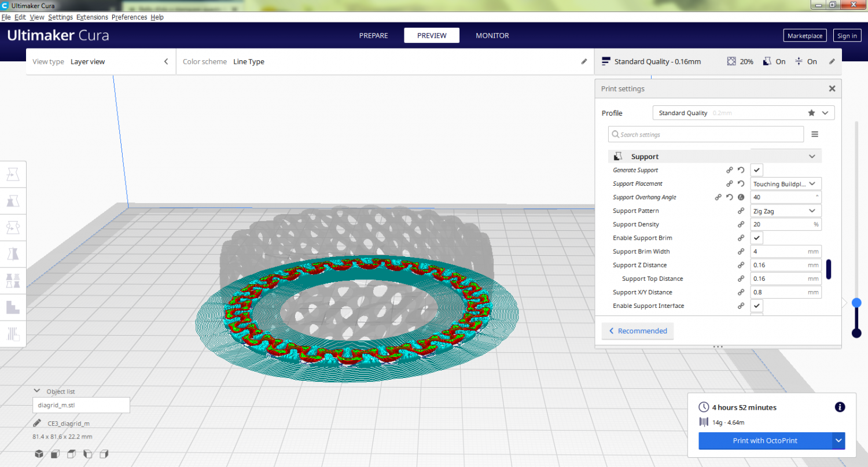Collapse the View type panel with the chevron
Viewport: 868px width, 467px height.
(166, 61)
